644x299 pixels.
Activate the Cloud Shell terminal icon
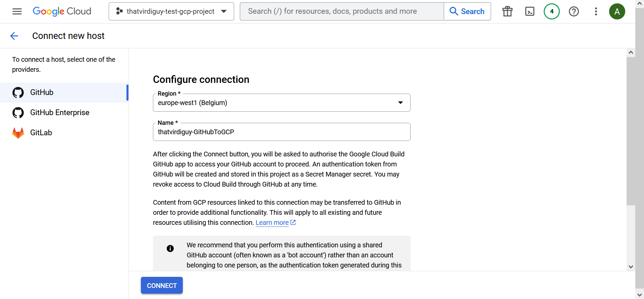530,11
